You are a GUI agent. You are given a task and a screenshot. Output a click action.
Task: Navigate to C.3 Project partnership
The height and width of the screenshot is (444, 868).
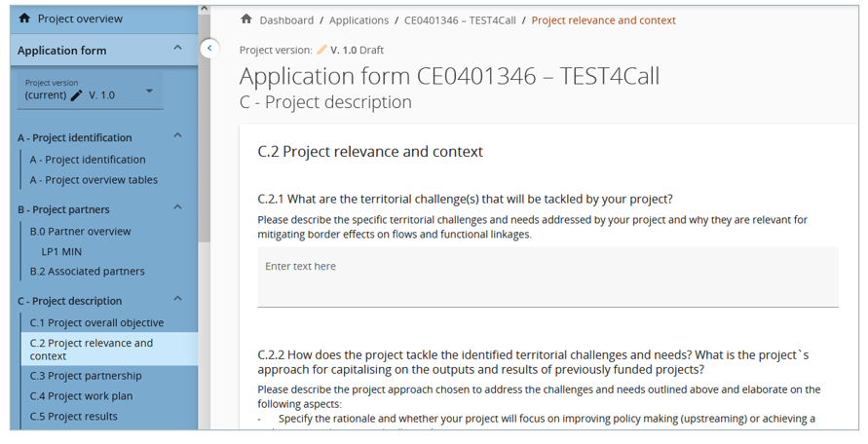pyautogui.click(x=86, y=376)
